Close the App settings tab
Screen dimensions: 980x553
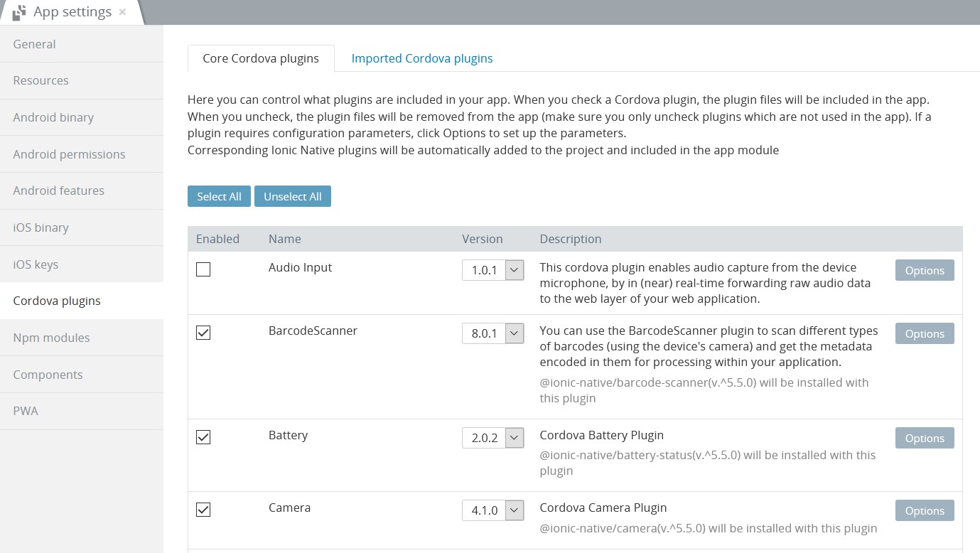point(123,12)
